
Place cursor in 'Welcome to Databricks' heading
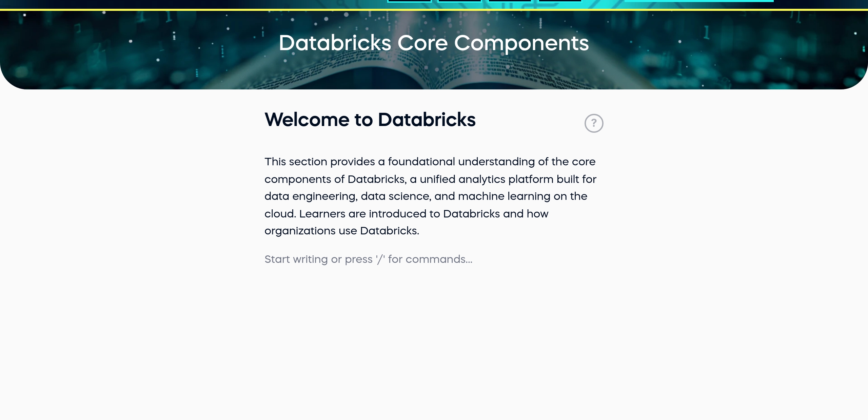[370, 120]
